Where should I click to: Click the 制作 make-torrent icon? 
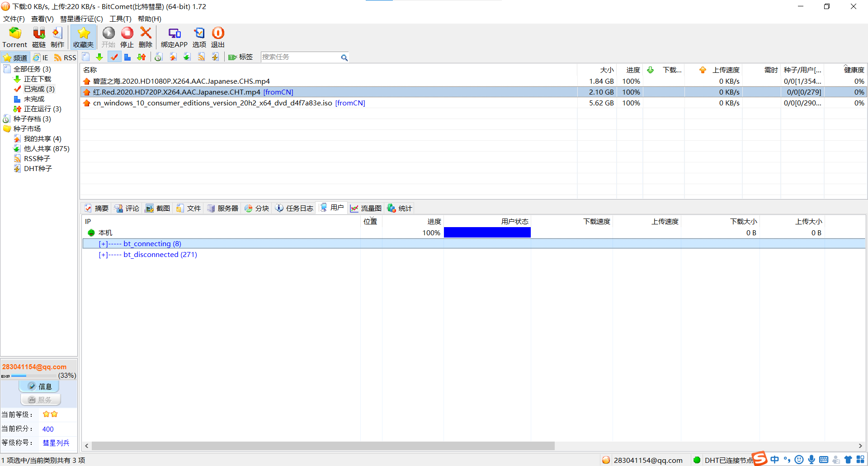coord(57,37)
